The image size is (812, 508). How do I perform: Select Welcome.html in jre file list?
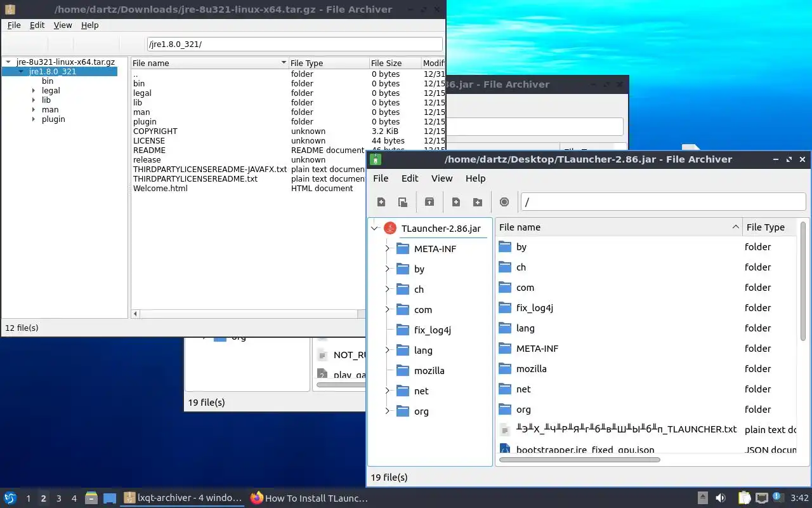click(160, 189)
